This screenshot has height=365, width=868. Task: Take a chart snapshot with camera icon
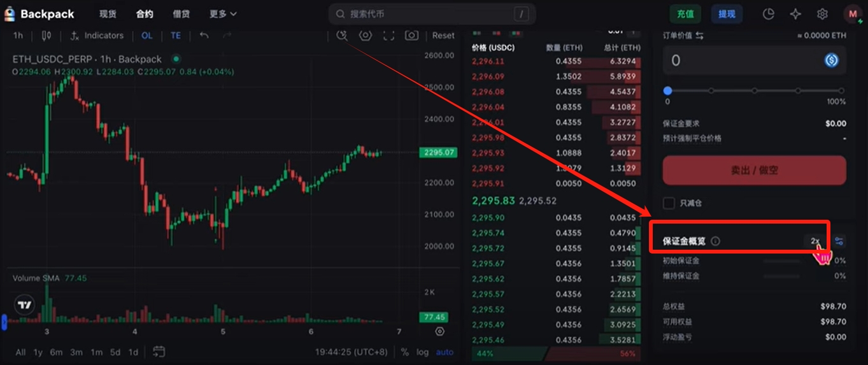click(412, 36)
